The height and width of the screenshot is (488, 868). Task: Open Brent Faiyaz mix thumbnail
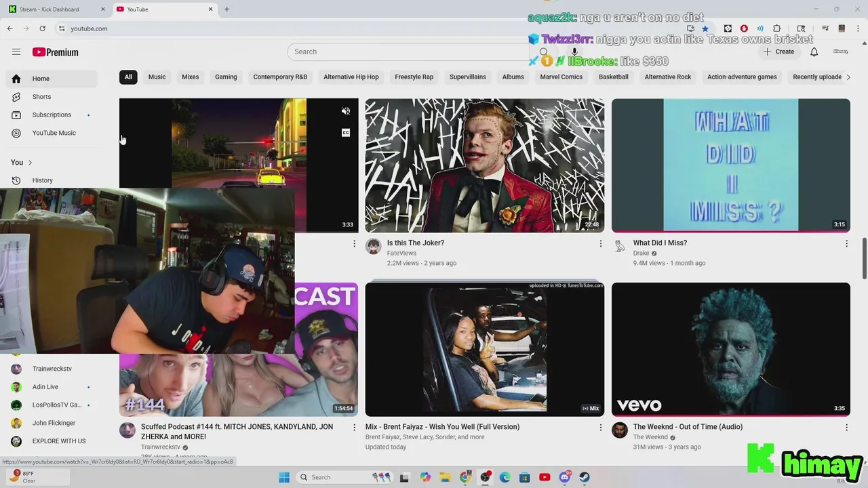485,350
